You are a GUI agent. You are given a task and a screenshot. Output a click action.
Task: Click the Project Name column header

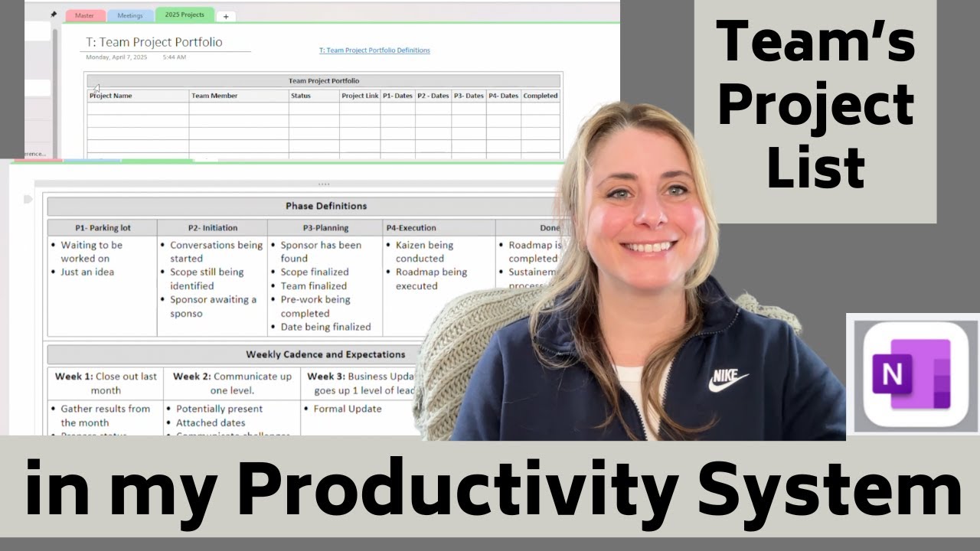[x=138, y=96]
